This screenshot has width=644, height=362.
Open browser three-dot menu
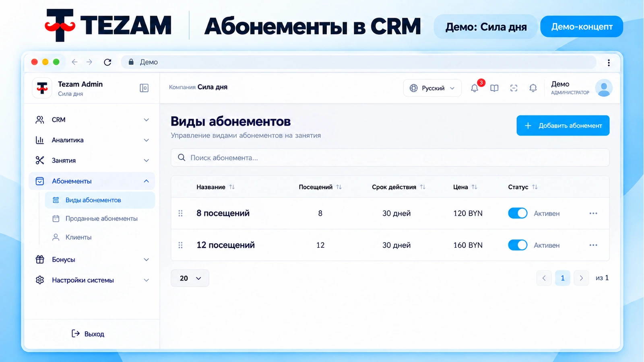point(609,62)
